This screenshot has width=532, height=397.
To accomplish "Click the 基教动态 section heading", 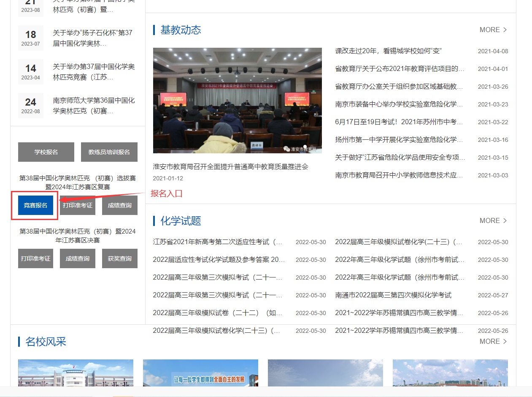I will pos(181,30).
